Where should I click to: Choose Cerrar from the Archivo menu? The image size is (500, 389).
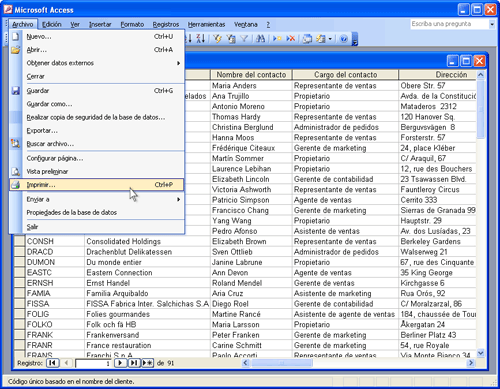click(x=97, y=76)
